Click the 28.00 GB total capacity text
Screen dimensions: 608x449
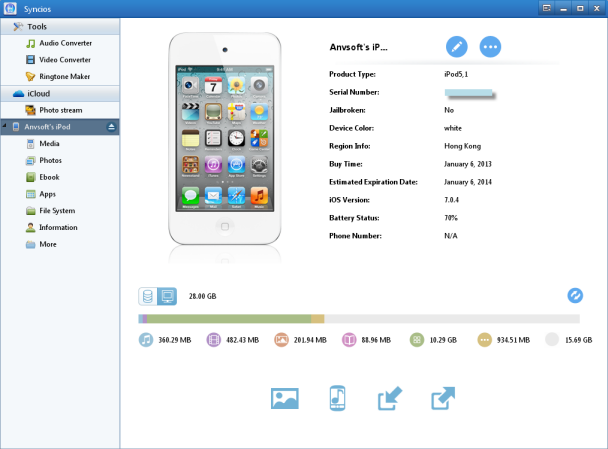coord(202,296)
